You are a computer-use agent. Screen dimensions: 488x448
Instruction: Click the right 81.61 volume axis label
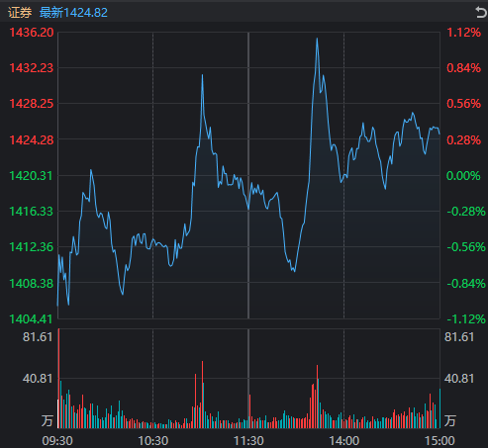click(459, 337)
